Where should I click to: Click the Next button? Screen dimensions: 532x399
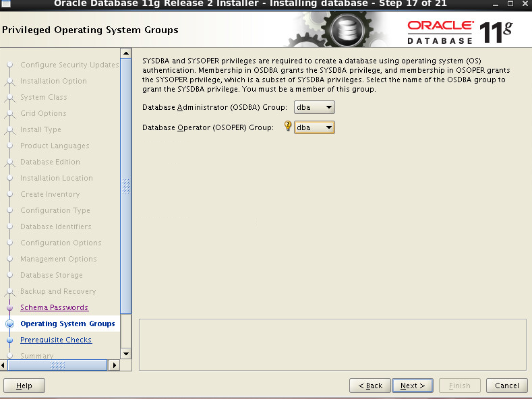click(x=412, y=386)
